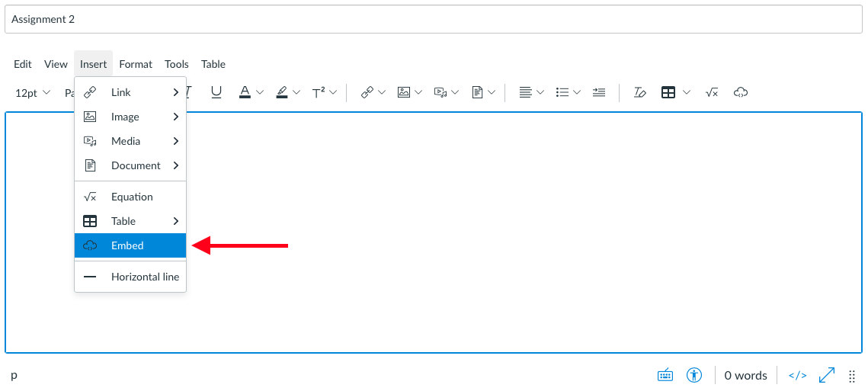Toggle underline formatting

(x=216, y=92)
